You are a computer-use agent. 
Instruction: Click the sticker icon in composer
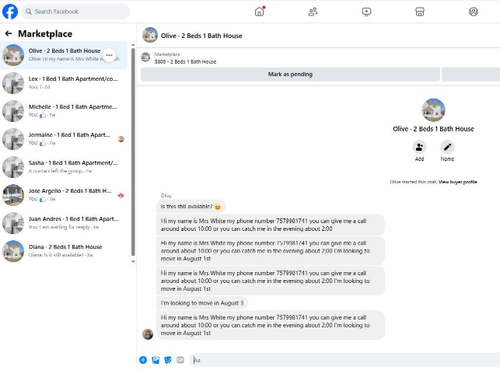tap(168, 360)
